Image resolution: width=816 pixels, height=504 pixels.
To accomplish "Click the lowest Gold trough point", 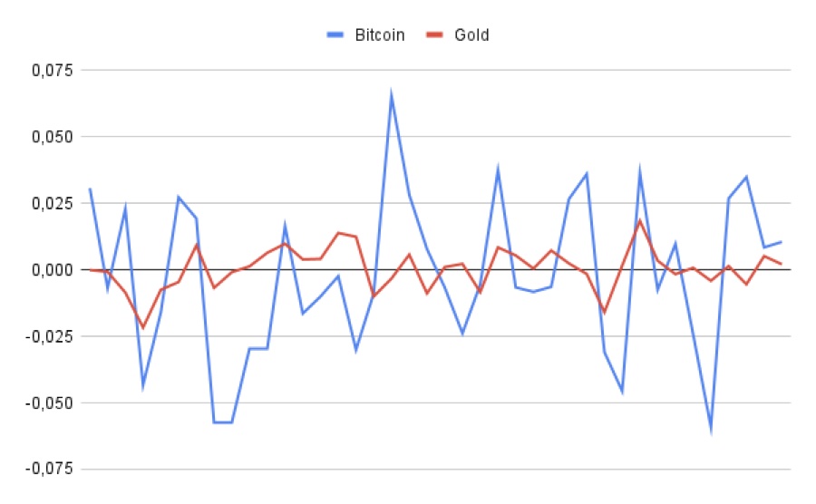I will point(143,327).
